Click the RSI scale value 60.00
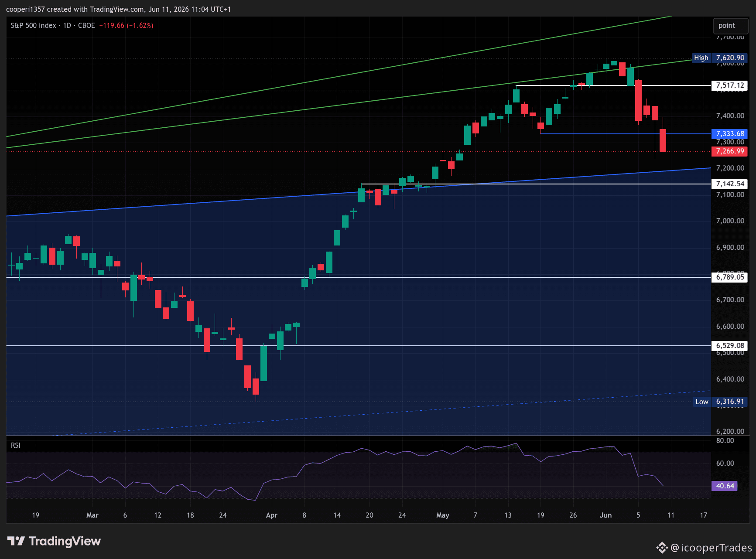 [x=725, y=463]
